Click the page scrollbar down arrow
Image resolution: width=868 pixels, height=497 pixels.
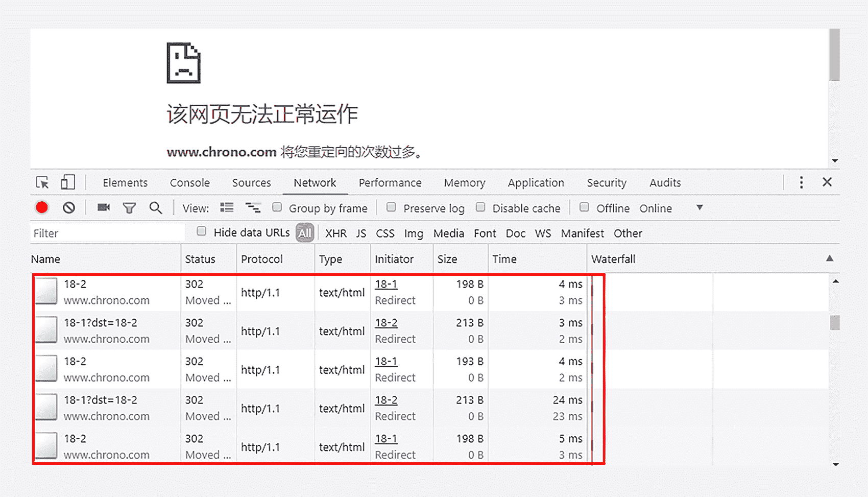835,161
